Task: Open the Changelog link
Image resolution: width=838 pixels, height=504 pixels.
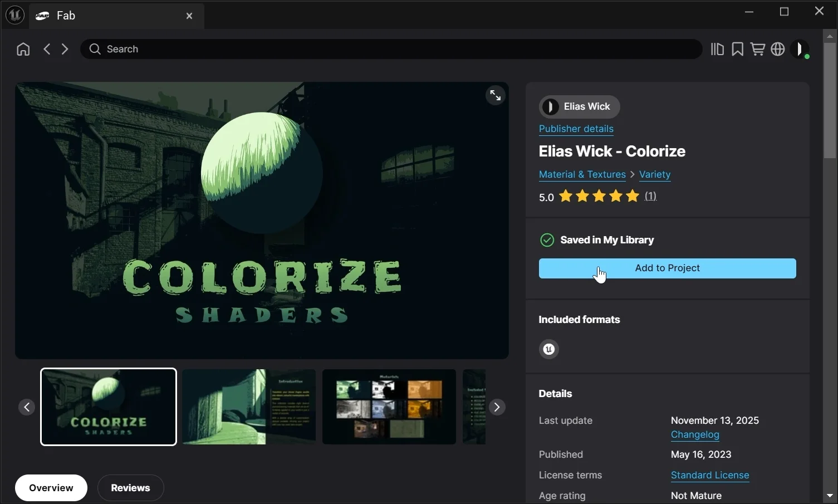Action: pyautogui.click(x=695, y=434)
